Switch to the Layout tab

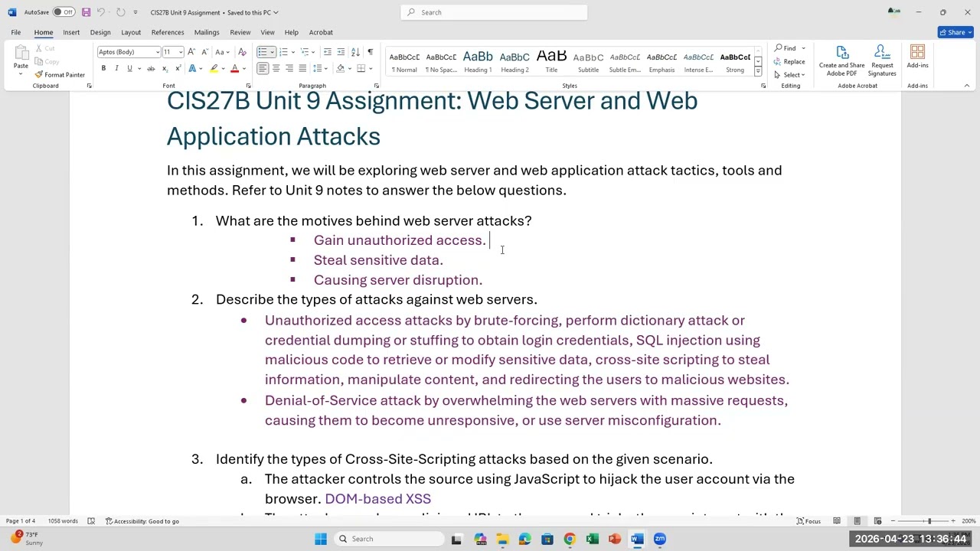coord(131,32)
